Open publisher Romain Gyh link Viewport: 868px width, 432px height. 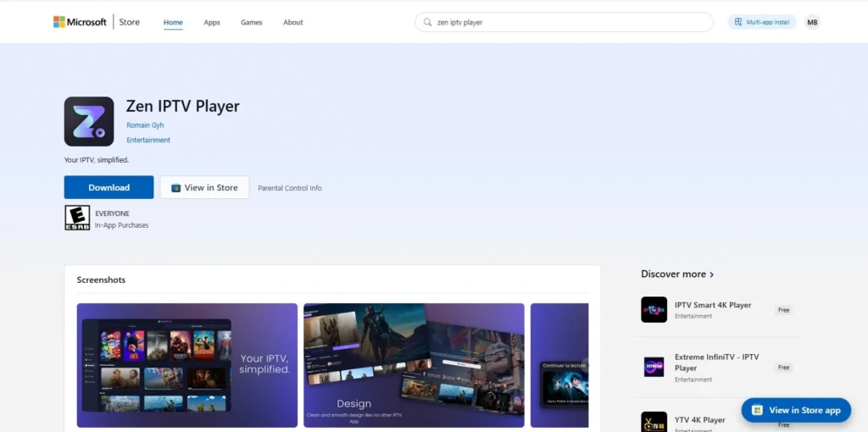click(145, 125)
